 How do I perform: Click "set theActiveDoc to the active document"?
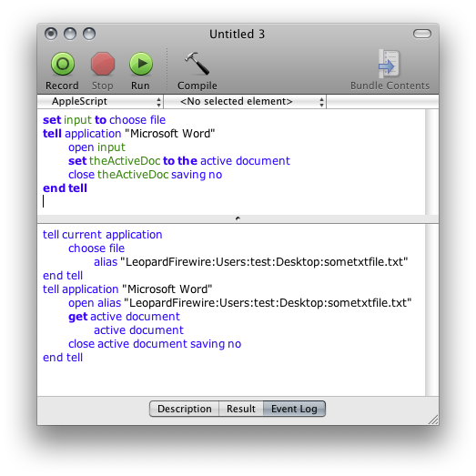[x=179, y=161]
